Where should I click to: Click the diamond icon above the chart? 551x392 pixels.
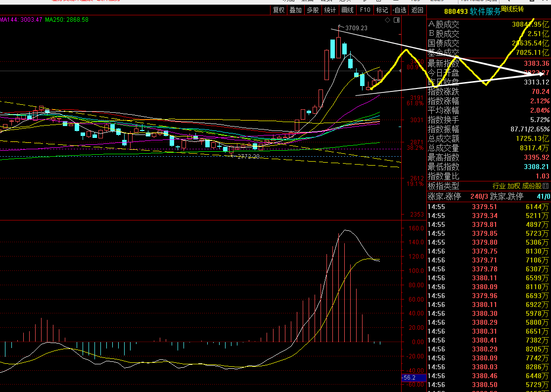(x=388, y=20)
